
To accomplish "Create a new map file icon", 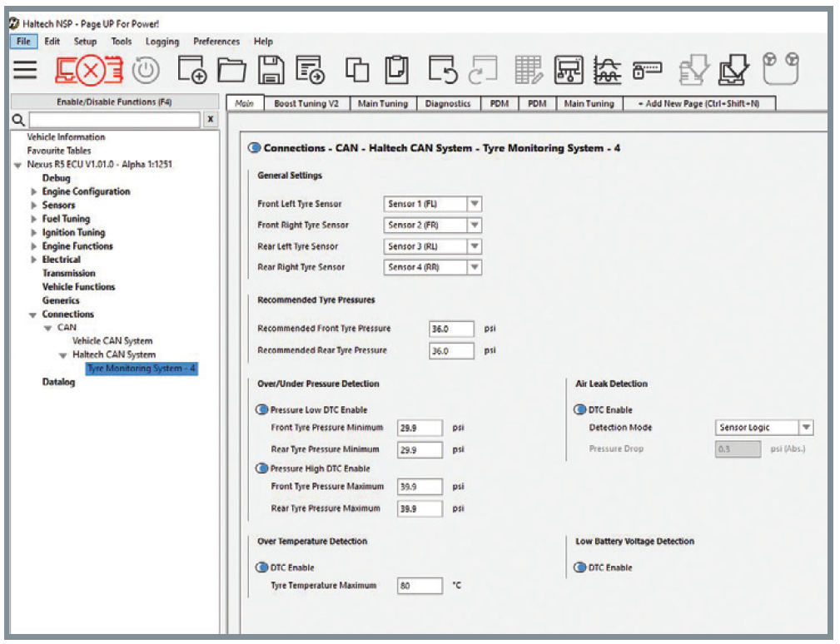I will tap(192, 70).
